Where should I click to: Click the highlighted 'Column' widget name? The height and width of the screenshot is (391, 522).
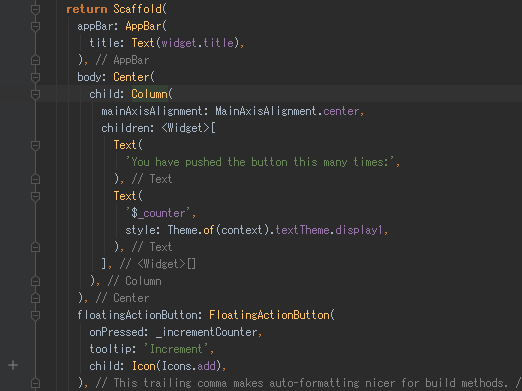point(149,94)
